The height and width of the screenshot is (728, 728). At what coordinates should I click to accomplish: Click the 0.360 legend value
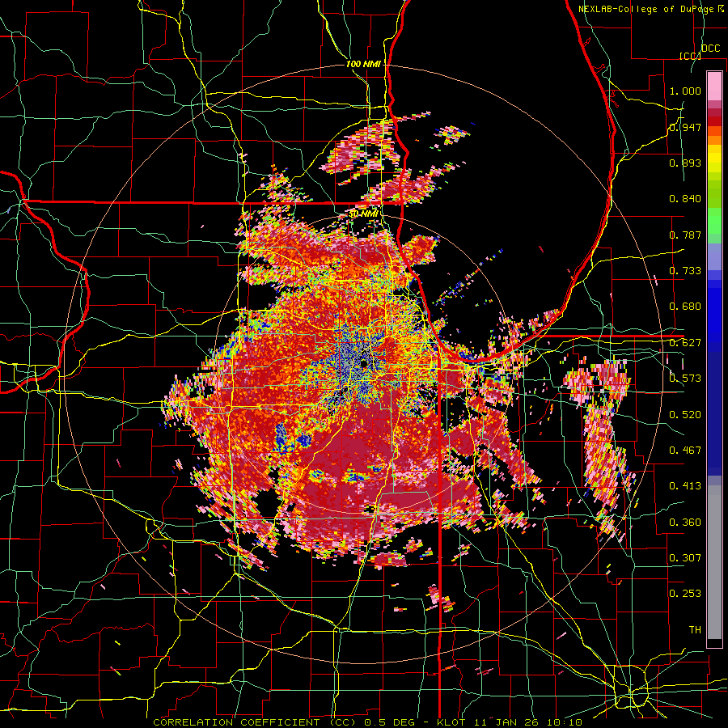coord(685,523)
